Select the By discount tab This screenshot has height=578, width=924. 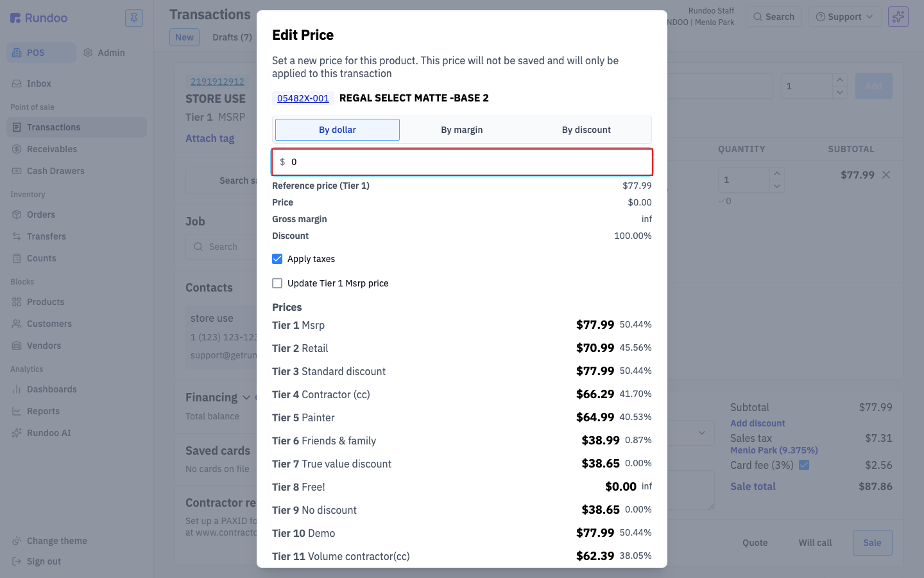coord(586,130)
